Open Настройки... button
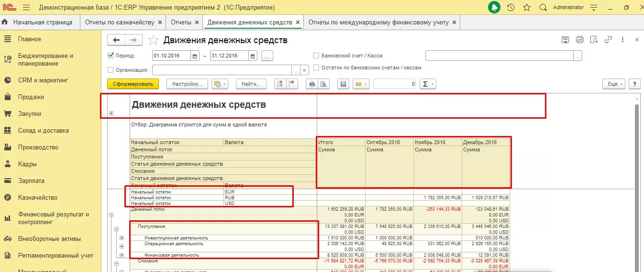The image size is (644, 272). pyautogui.click(x=187, y=84)
